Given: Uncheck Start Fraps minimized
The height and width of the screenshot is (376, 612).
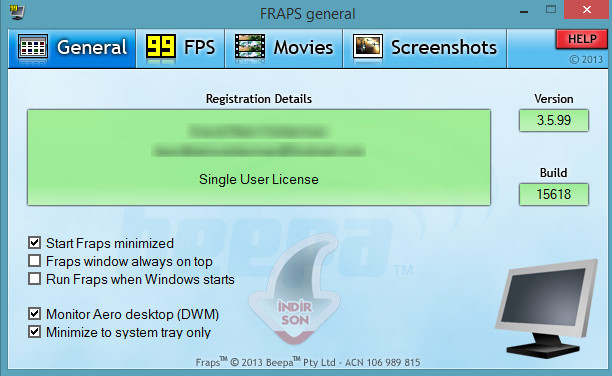Looking at the screenshot, I should 34,242.
